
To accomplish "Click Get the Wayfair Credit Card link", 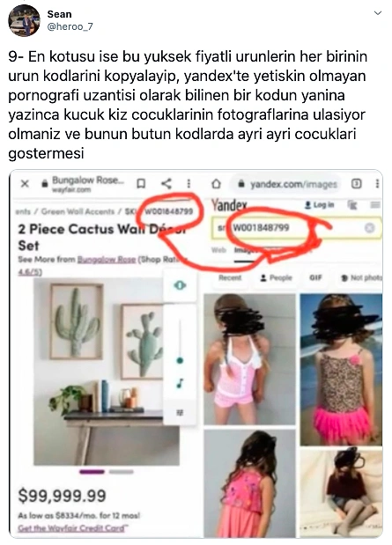I will click(73, 528).
